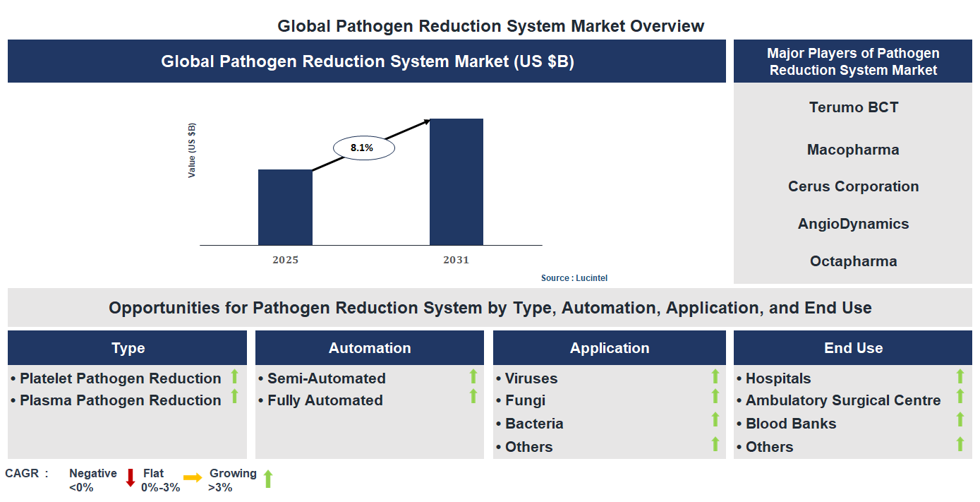Click the green growth arrow beside Platelet Pathogen Reduction
This screenshot has width=980, height=502.
pyautogui.click(x=234, y=378)
